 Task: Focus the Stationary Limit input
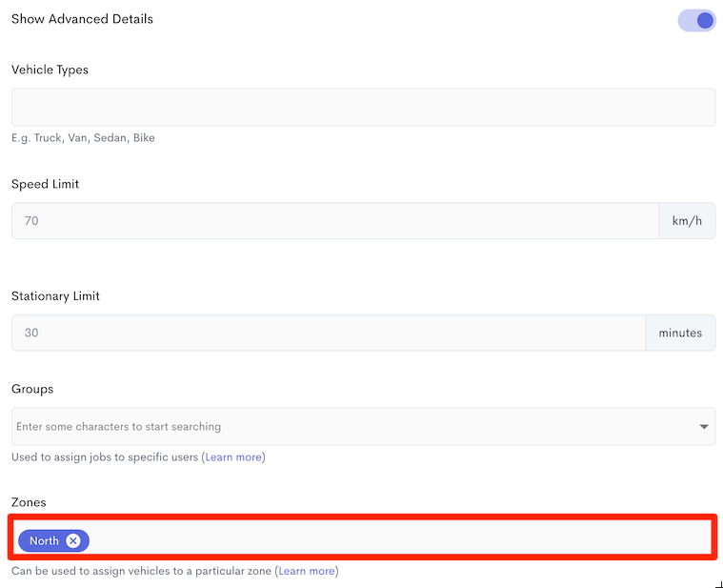329,333
